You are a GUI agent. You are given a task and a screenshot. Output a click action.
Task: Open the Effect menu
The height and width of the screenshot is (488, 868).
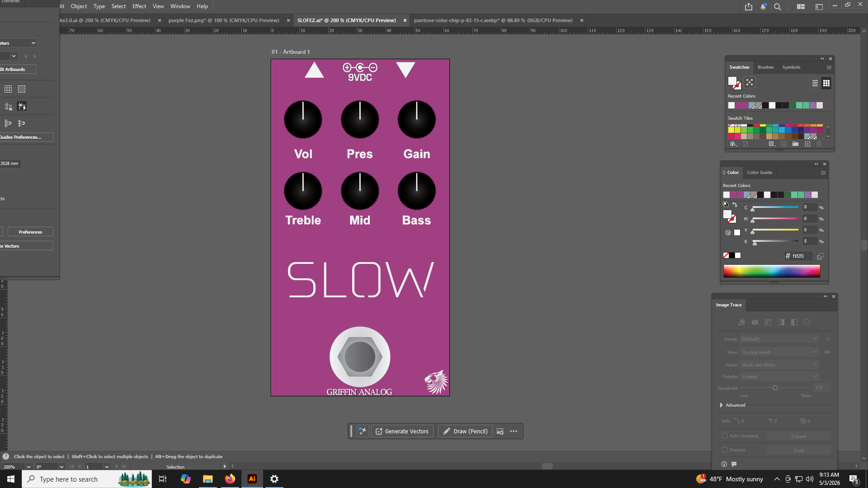coord(139,6)
